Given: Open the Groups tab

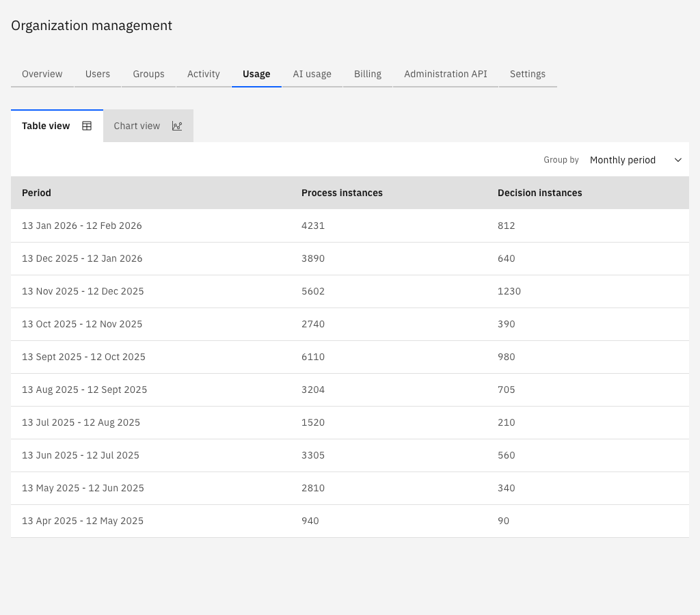Looking at the screenshot, I should pyautogui.click(x=148, y=74).
